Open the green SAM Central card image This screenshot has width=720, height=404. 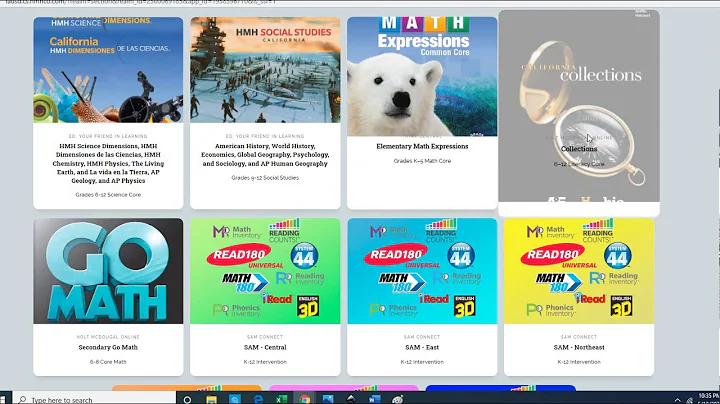tap(265, 271)
